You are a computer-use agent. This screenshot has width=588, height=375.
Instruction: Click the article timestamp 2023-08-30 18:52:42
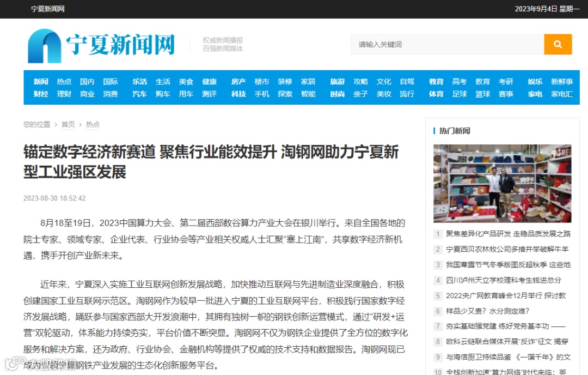pyautogui.click(x=54, y=198)
